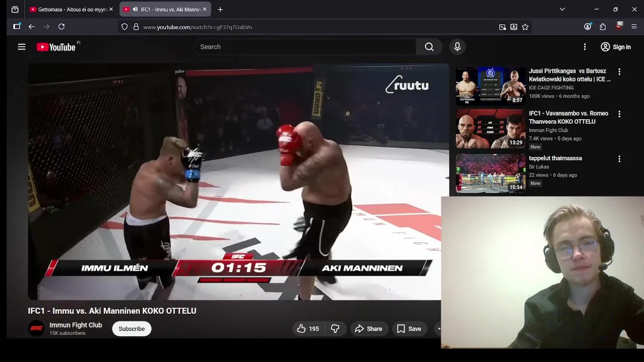
Task: Open YouTube settings three-dot menu
Action: pos(585,47)
